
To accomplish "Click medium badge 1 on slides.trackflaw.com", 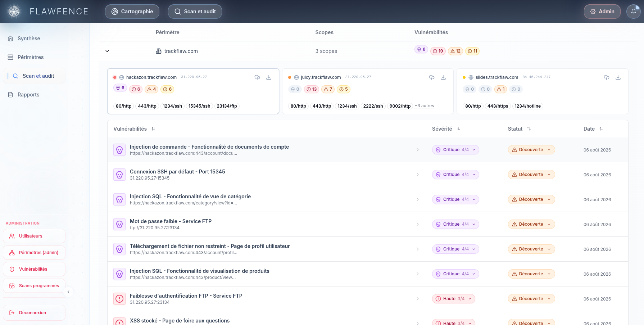I will point(501,89).
